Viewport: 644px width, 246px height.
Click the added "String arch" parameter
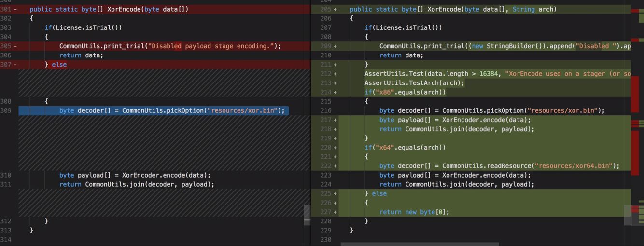pyautogui.click(x=533, y=9)
